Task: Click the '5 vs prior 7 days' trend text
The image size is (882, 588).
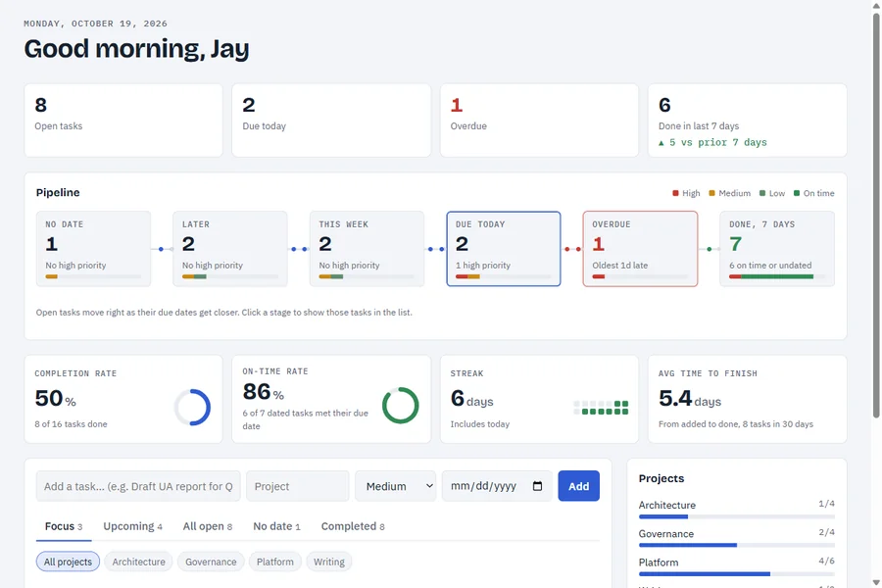Action: (x=712, y=142)
